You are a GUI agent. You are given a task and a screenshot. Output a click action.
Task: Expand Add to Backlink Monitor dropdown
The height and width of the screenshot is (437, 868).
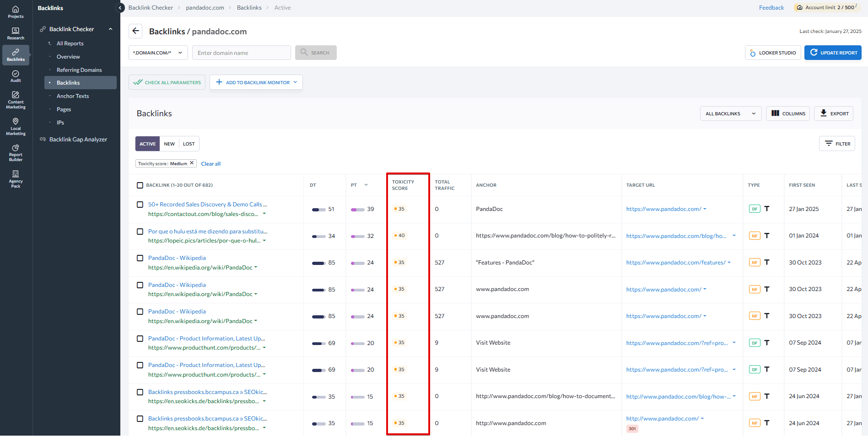pyautogui.click(x=295, y=82)
